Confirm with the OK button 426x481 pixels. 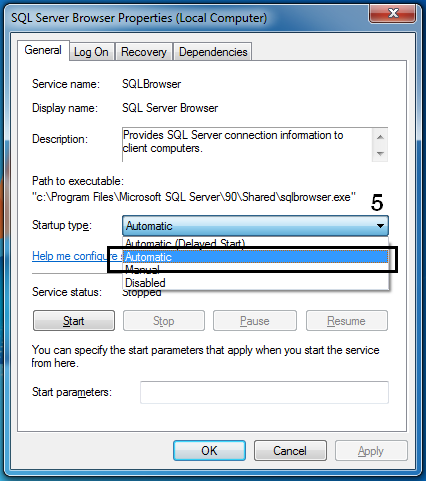pos(209,451)
